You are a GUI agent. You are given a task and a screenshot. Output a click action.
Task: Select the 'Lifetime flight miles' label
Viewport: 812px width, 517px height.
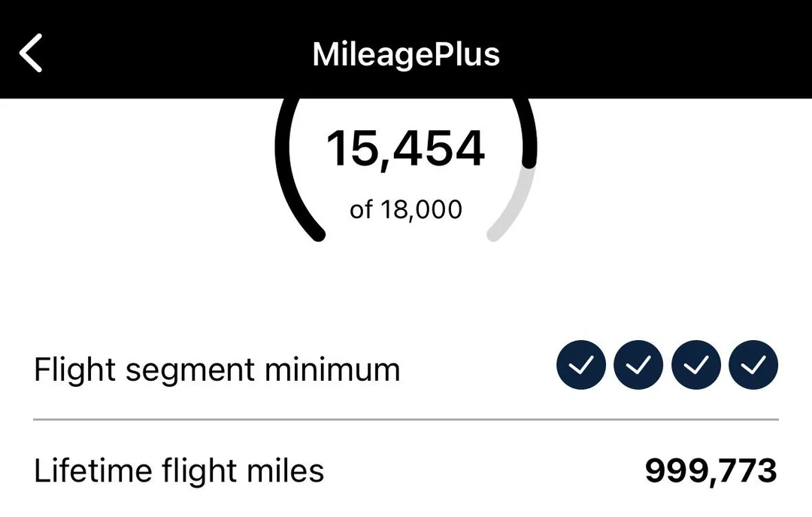179,471
